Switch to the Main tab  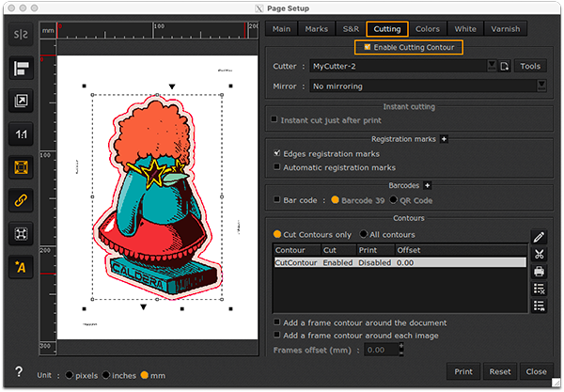[281, 29]
